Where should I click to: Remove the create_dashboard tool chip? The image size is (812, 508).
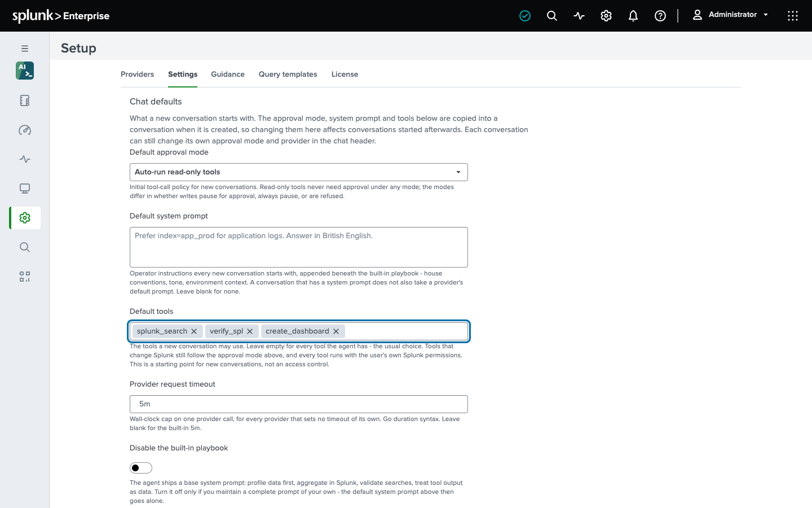point(336,331)
